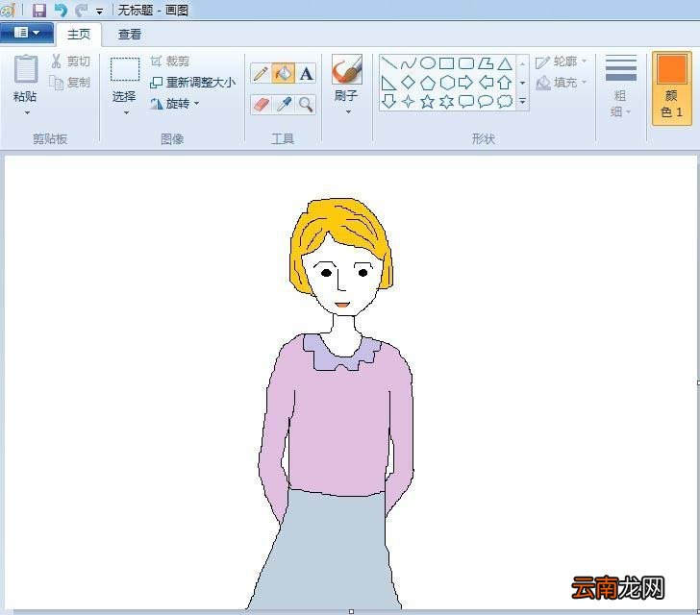Click the Brushes icon
This screenshot has height=615, width=700.
tap(347, 69)
